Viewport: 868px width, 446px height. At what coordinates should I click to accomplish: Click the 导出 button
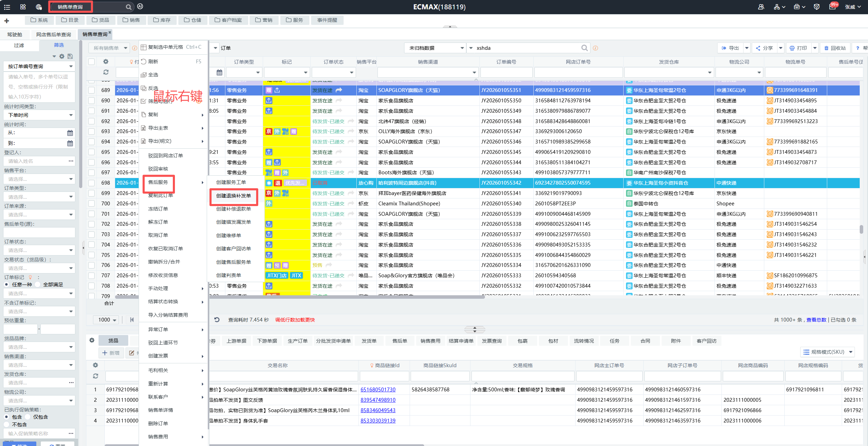pyautogui.click(x=730, y=48)
